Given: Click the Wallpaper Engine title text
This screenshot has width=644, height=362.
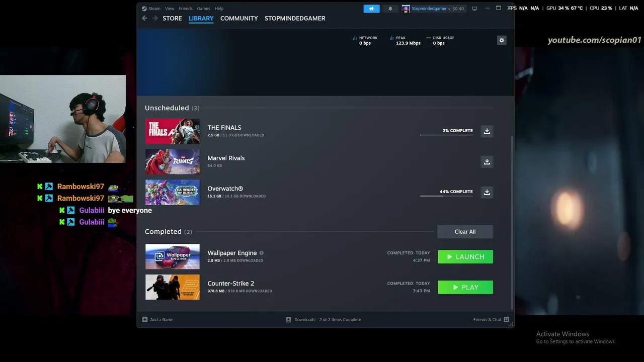Looking at the screenshot, I should (232, 253).
